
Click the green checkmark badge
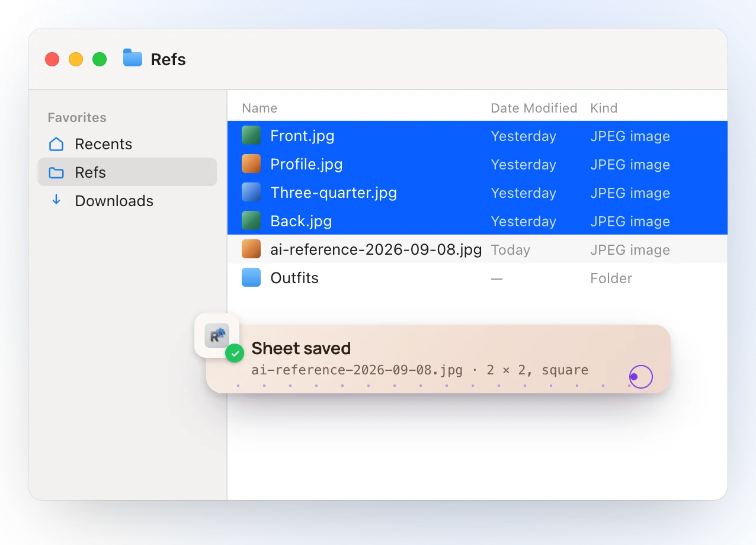pos(235,354)
